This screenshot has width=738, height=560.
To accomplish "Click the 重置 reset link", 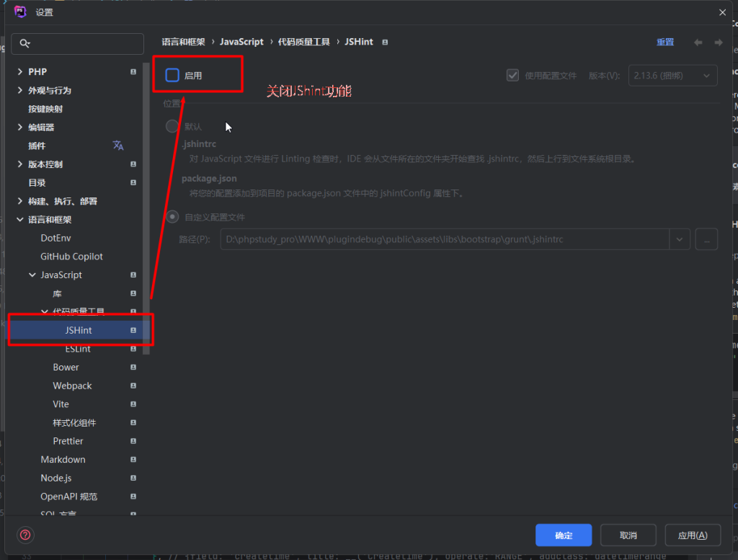I will [664, 42].
